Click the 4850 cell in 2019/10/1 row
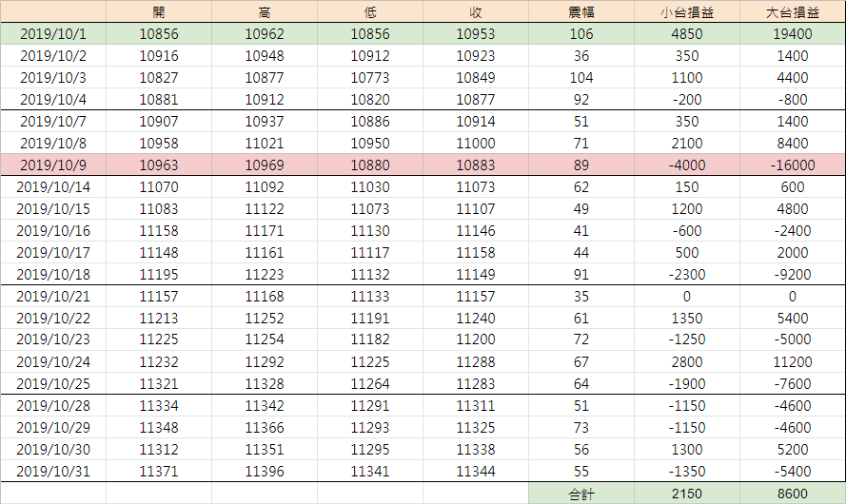 coord(687,33)
